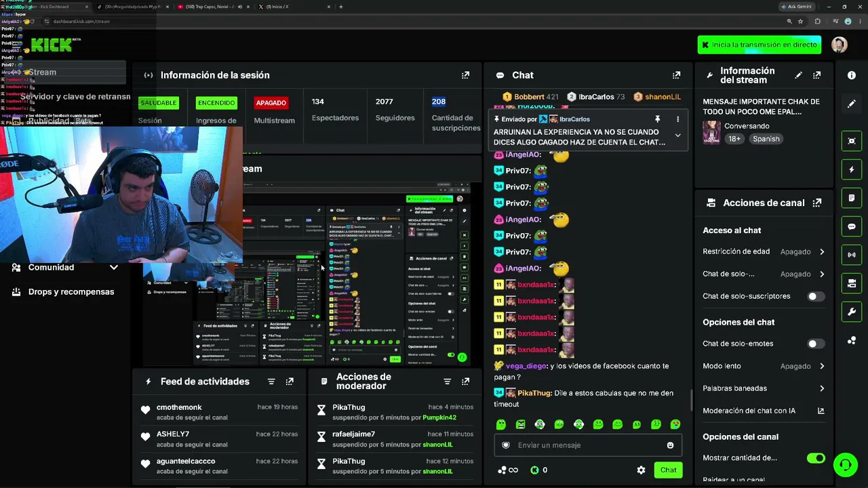The image size is (868, 488).
Task: Toggle Chat de solo-emotes switch
Action: (816, 344)
